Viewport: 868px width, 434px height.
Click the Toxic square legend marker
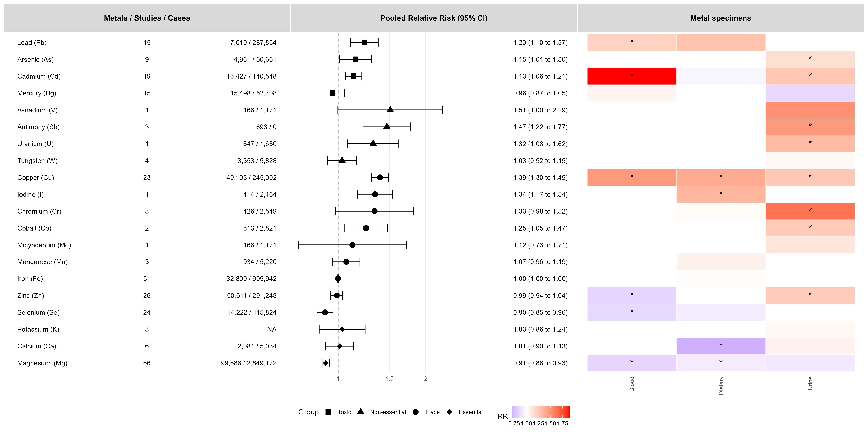pyautogui.click(x=329, y=412)
